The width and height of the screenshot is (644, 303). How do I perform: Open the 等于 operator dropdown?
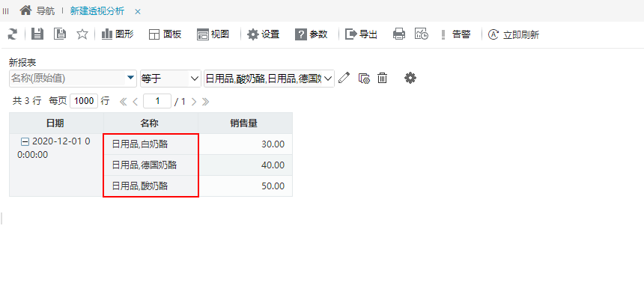click(x=170, y=78)
